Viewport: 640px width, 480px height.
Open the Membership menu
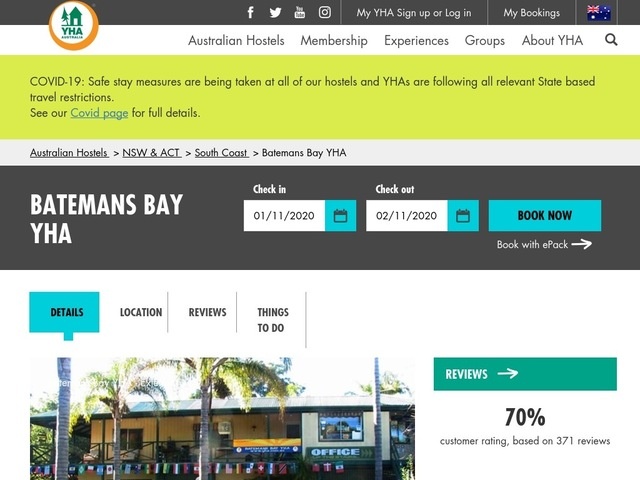[x=334, y=40]
